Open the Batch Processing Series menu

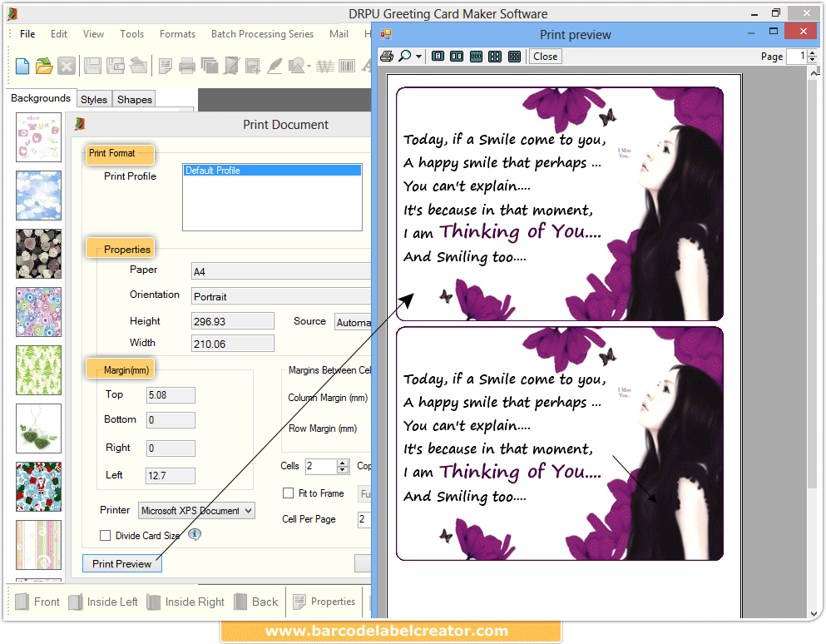[262, 34]
